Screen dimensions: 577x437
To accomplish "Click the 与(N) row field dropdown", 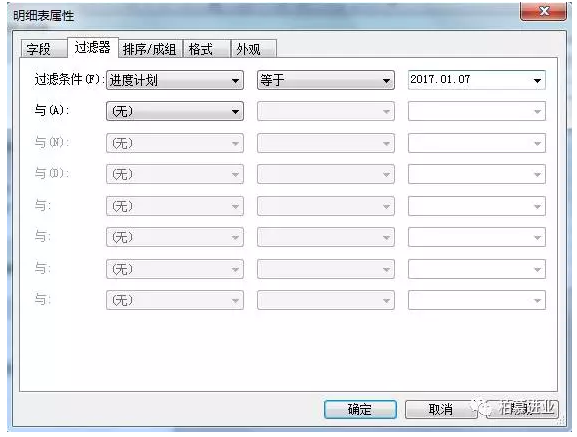I will pos(175,143).
